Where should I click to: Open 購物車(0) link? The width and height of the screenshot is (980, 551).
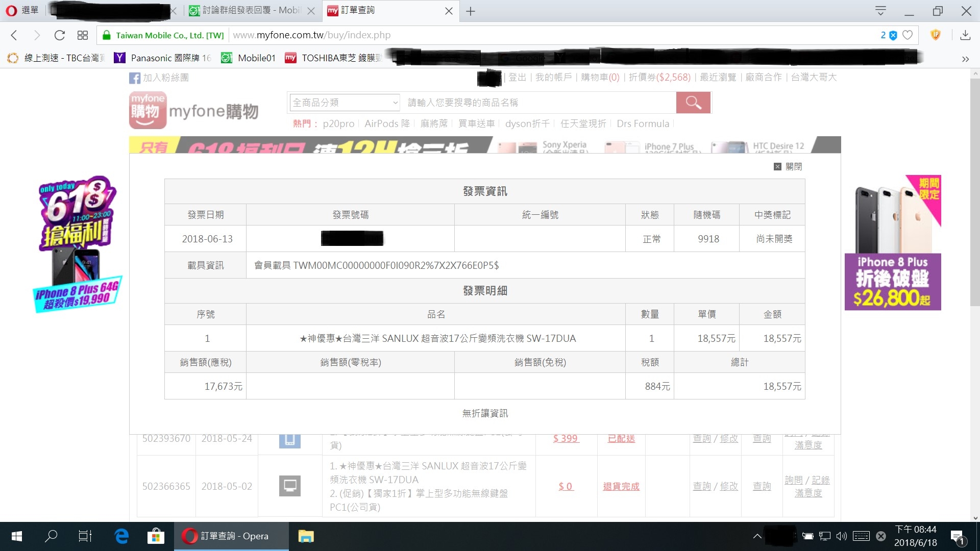click(x=600, y=77)
